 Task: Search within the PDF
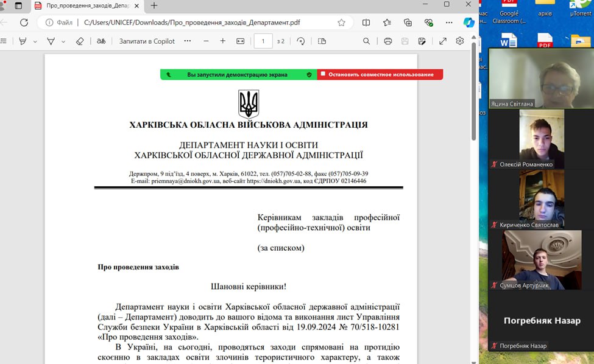point(366,41)
